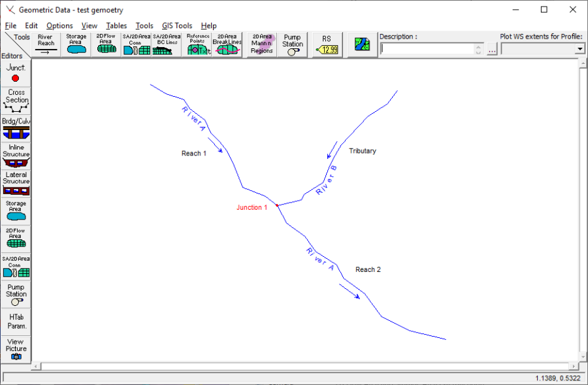The height and width of the screenshot is (385, 588).
Task: Select the River Reach drawing tool
Action: (x=46, y=44)
